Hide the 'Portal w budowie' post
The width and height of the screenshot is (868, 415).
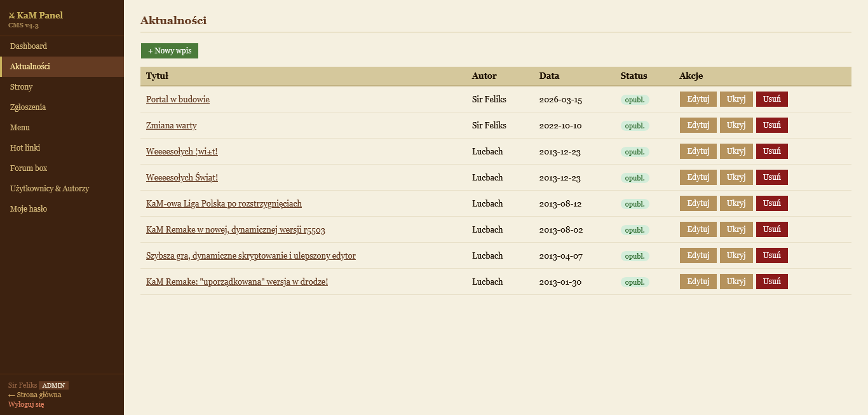click(736, 99)
